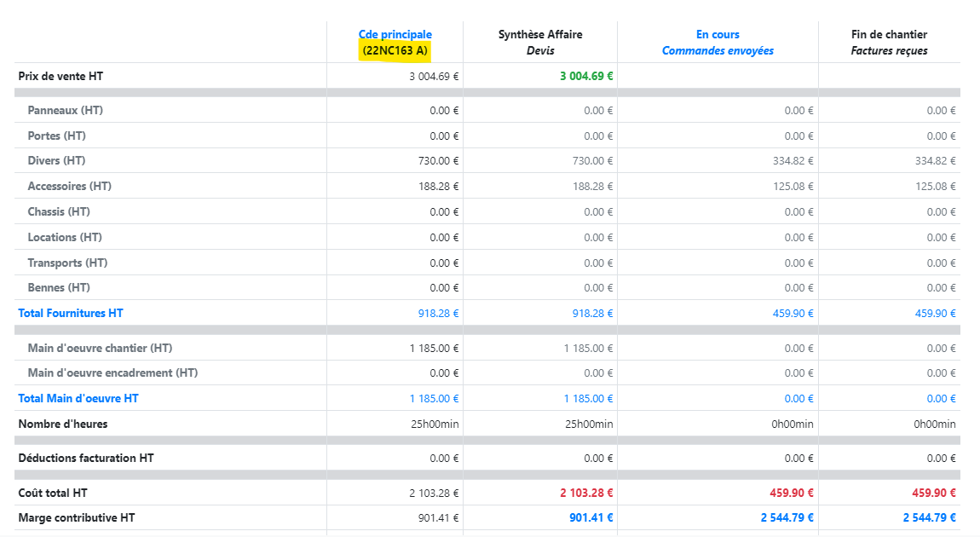Click the Déductions facturation HT row label
This screenshot has height=537, width=980.
pos(86,459)
